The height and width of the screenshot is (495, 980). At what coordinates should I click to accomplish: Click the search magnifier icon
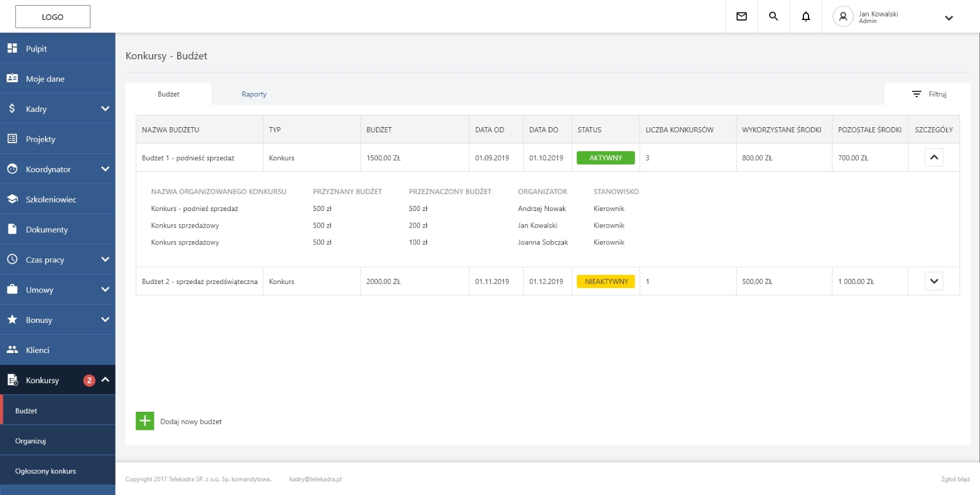[x=773, y=17]
